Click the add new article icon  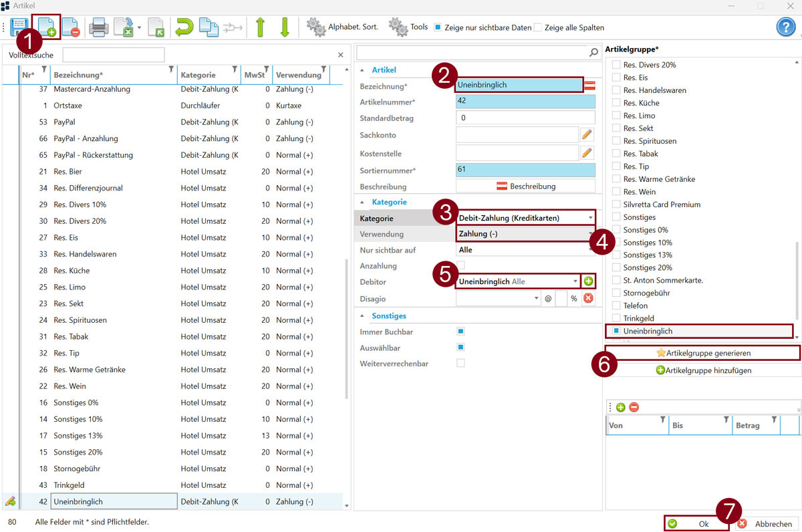coord(45,27)
